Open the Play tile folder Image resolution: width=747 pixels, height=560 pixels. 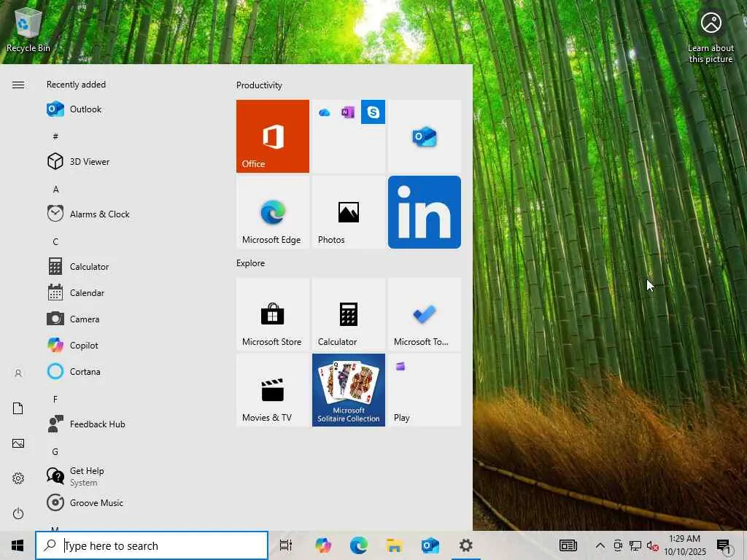[424, 390]
